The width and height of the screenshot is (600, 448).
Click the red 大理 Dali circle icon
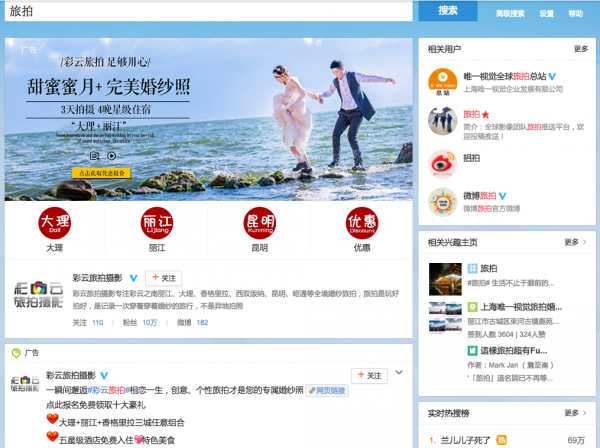54,222
